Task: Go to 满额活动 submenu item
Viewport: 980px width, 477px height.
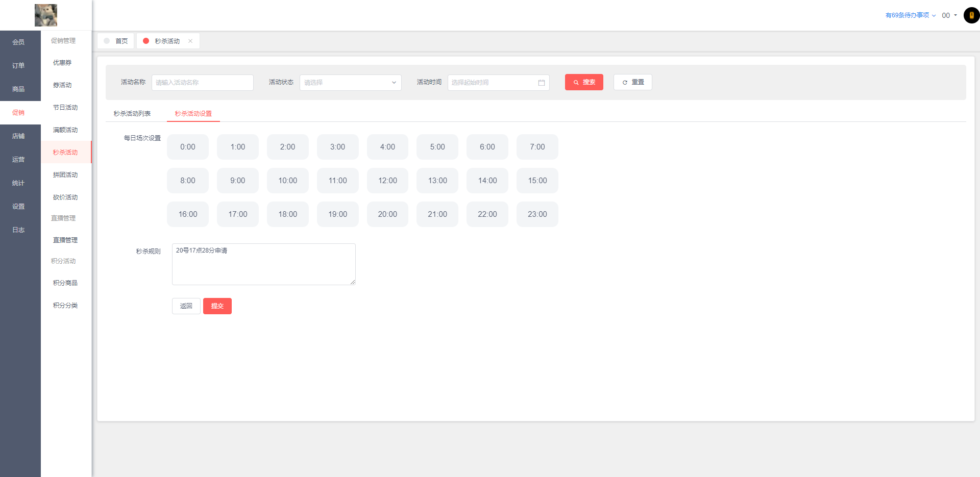Action: click(x=66, y=130)
